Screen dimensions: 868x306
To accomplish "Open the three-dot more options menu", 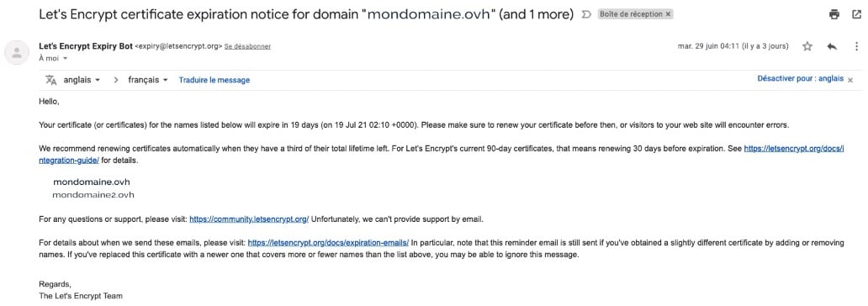I will pyautogui.click(x=856, y=46).
